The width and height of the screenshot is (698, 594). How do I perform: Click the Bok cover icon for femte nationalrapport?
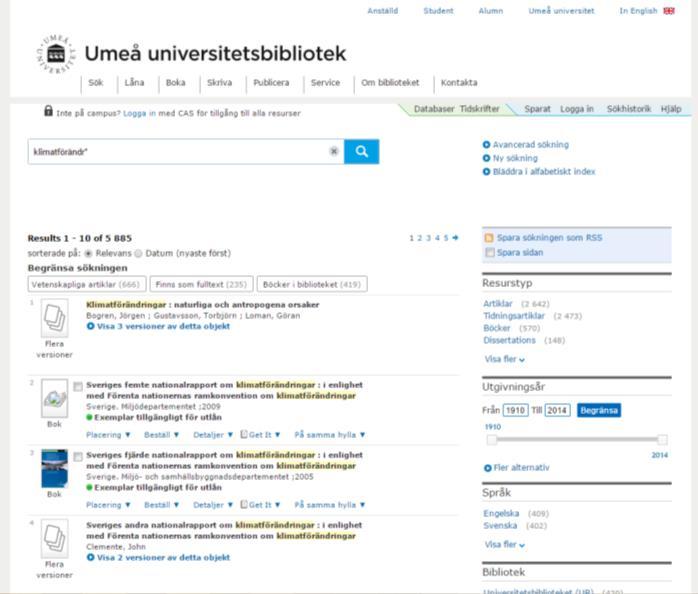point(54,398)
